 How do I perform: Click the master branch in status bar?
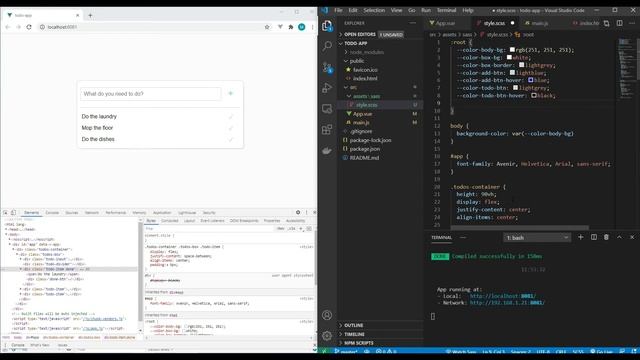[x=346, y=352]
